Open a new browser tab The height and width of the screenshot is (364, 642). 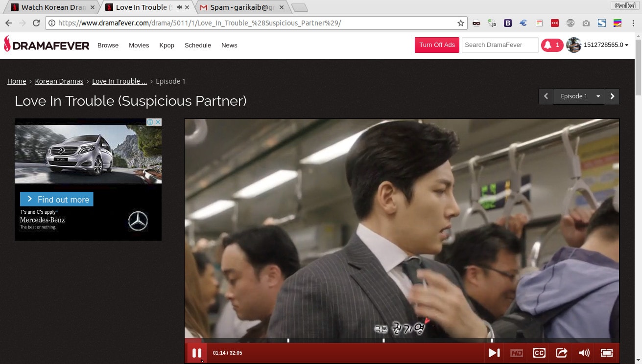click(x=299, y=7)
